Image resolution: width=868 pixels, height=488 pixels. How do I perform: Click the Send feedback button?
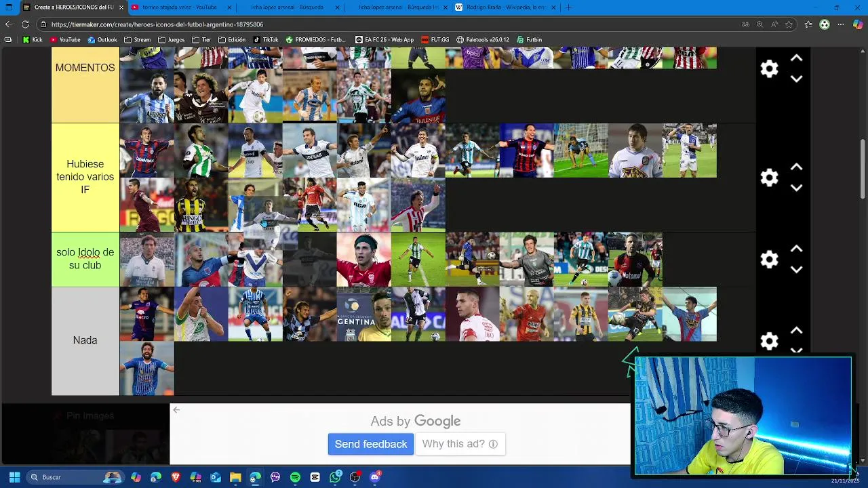tap(371, 444)
